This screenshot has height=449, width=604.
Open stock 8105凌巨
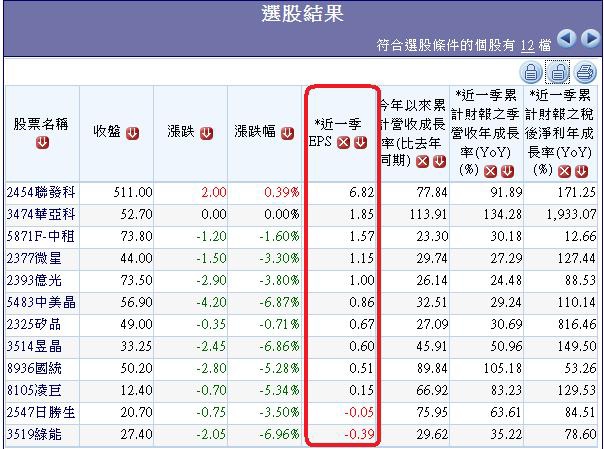click(x=34, y=390)
